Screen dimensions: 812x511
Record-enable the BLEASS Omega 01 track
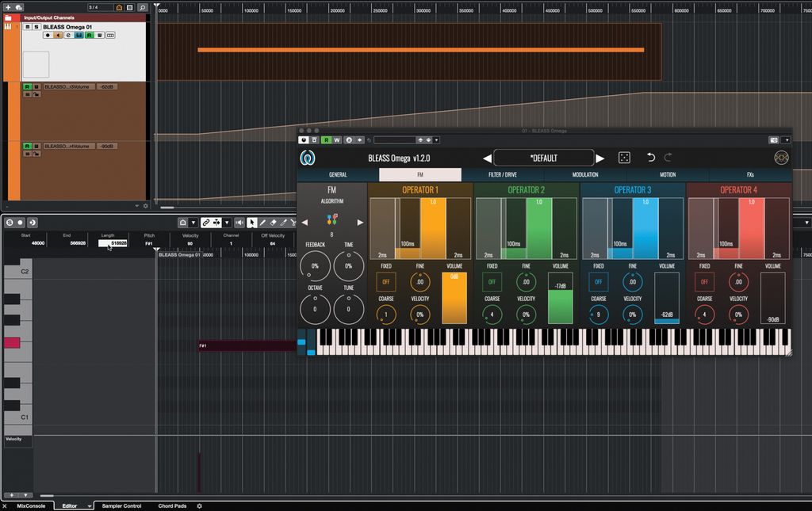point(48,36)
